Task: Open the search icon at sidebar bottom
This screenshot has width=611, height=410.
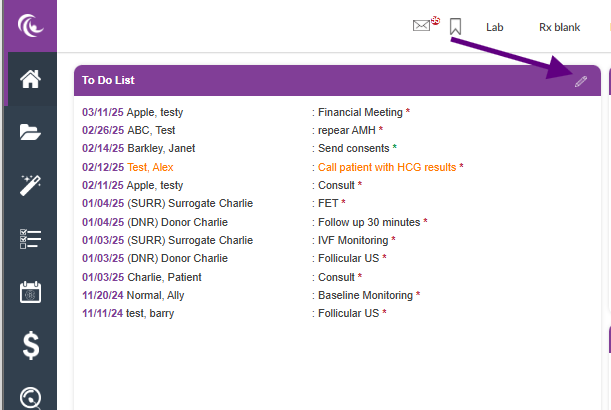Action: point(30,398)
